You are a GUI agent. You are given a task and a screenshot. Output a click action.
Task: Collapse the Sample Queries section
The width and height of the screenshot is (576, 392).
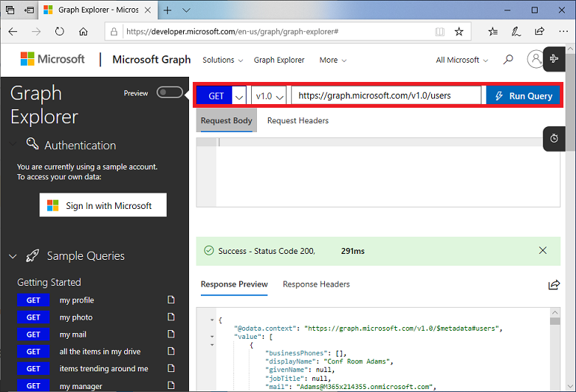pos(13,257)
